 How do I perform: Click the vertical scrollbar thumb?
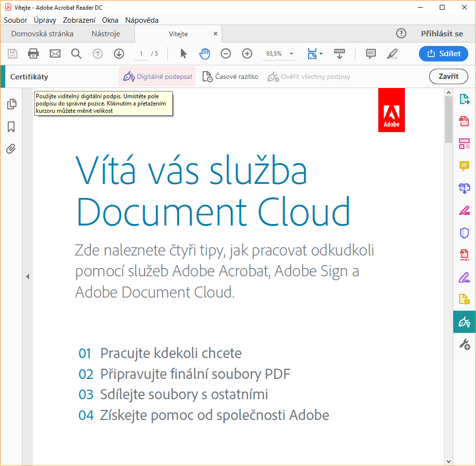448,119
